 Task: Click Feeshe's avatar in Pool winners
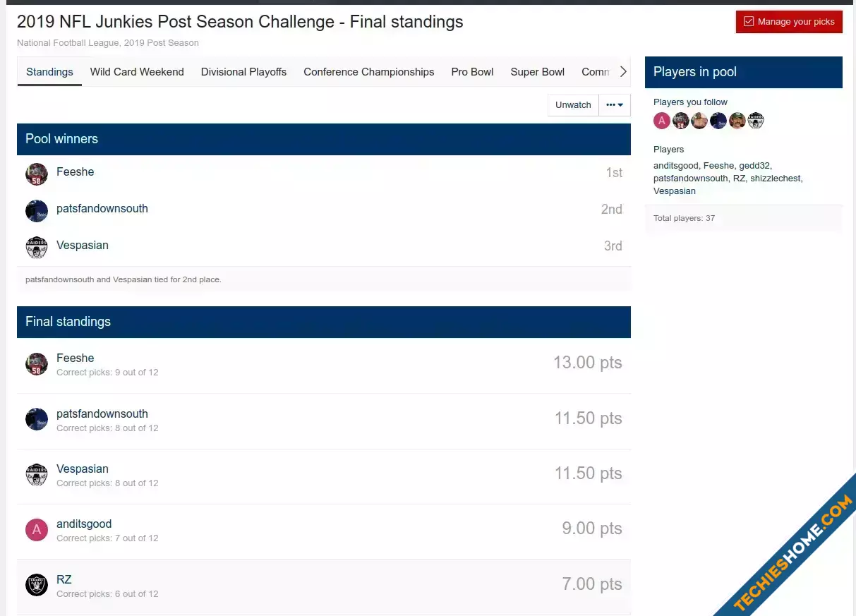[x=37, y=174]
